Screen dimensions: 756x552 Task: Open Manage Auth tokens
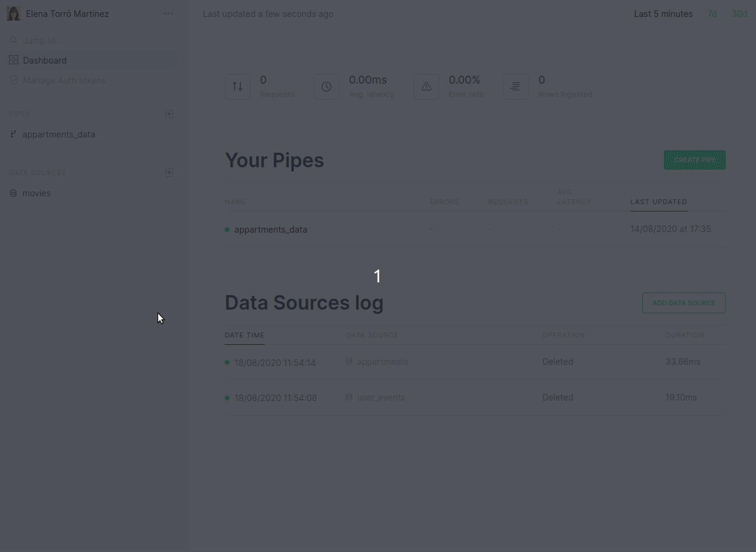coord(64,81)
